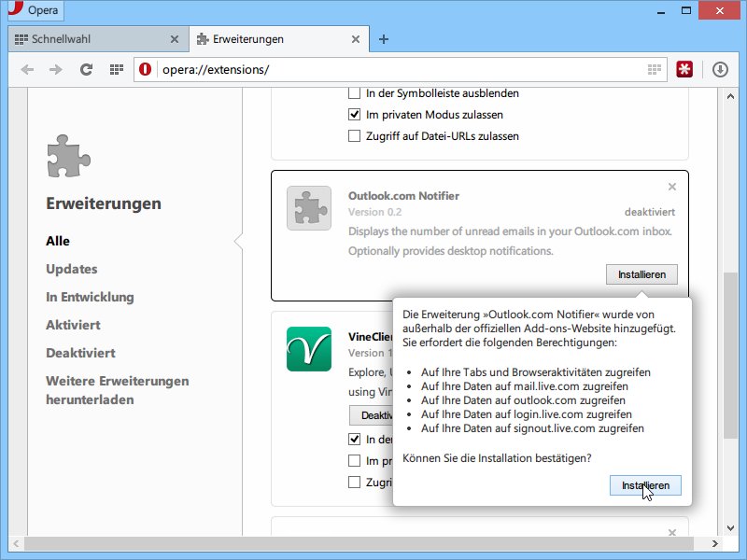The width and height of the screenshot is (747, 560).
Task: Tick VineClient file URL access checkbox
Action: pyautogui.click(x=354, y=482)
